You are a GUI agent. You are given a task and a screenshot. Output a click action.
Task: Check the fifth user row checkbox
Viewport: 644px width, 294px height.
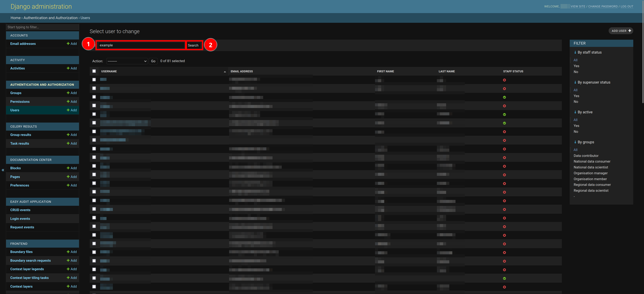(x=94, y=114)
